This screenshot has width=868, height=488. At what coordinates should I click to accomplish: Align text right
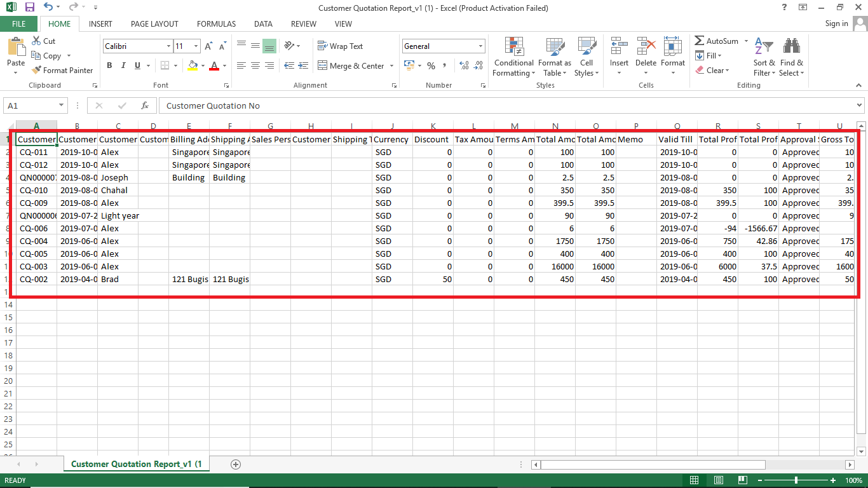[x=269, y=65]
